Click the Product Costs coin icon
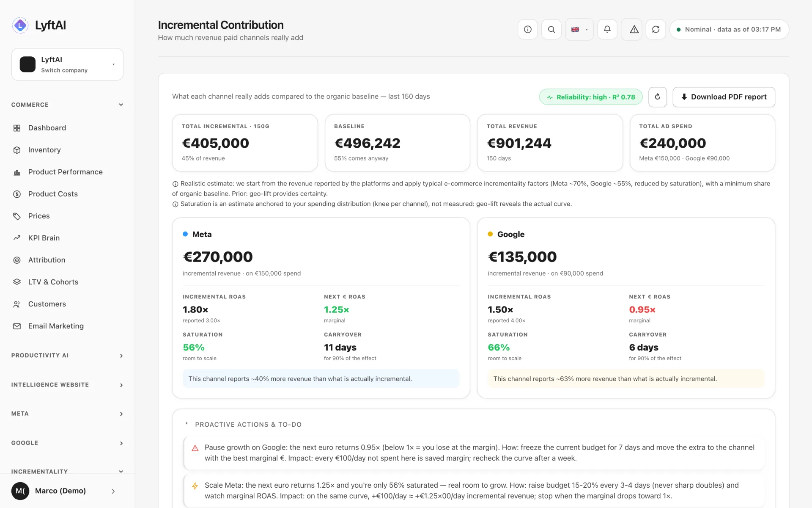 (x=17, y=194)
